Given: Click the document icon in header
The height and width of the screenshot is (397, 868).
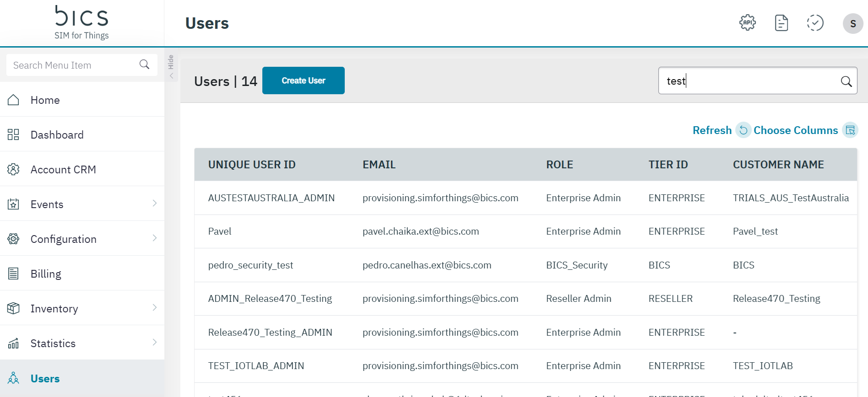Looking at the screenshot, I should (x=781, y=23).
